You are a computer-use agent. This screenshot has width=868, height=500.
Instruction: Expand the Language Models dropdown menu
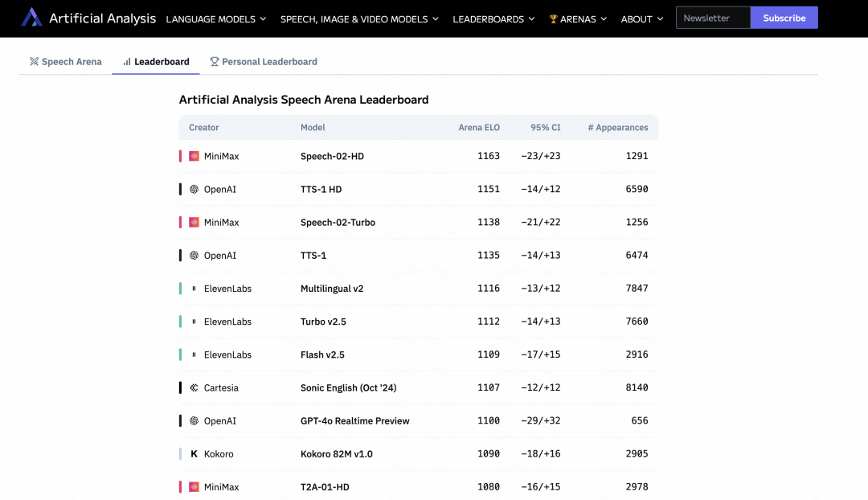click(x=216, y=18)
